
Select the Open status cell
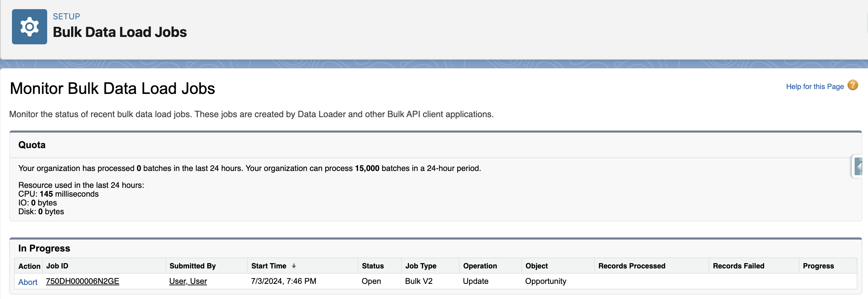click(371, 281)
